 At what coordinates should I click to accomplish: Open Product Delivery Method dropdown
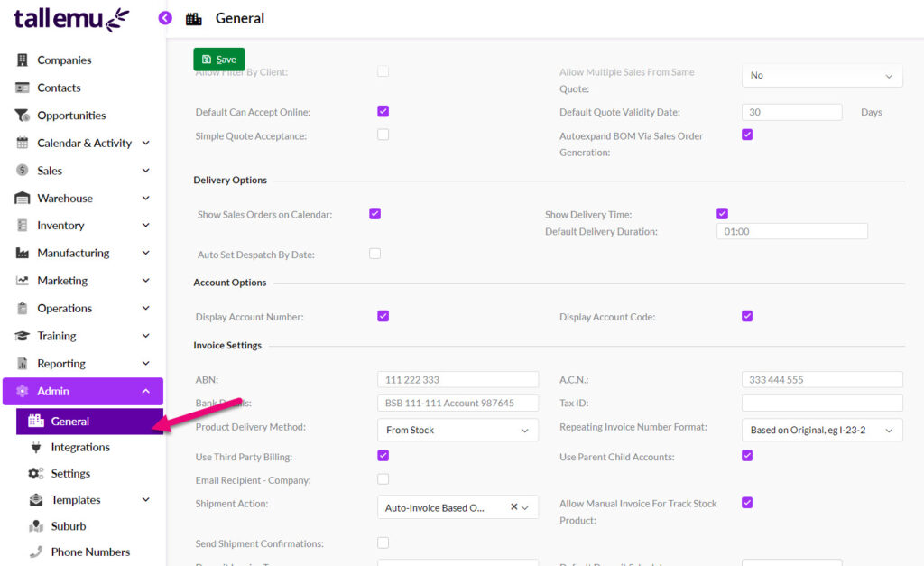pos(457,431)
